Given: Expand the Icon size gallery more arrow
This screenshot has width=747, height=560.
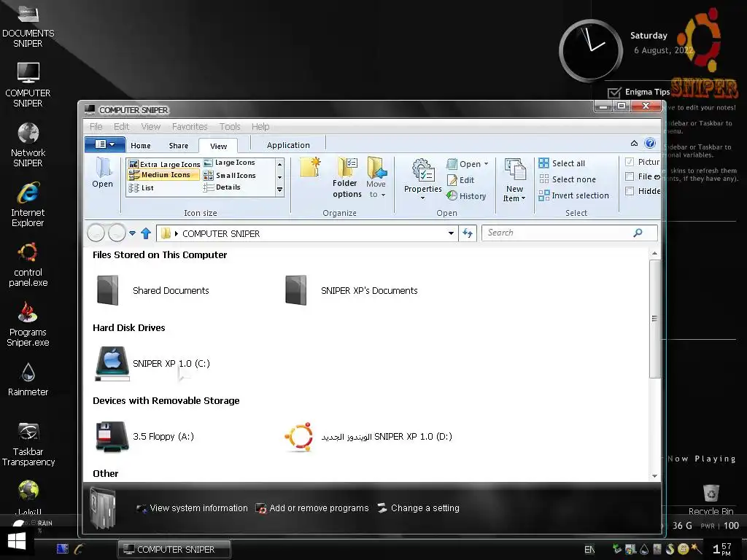Looking at the screenshot, I should point(279,190).
